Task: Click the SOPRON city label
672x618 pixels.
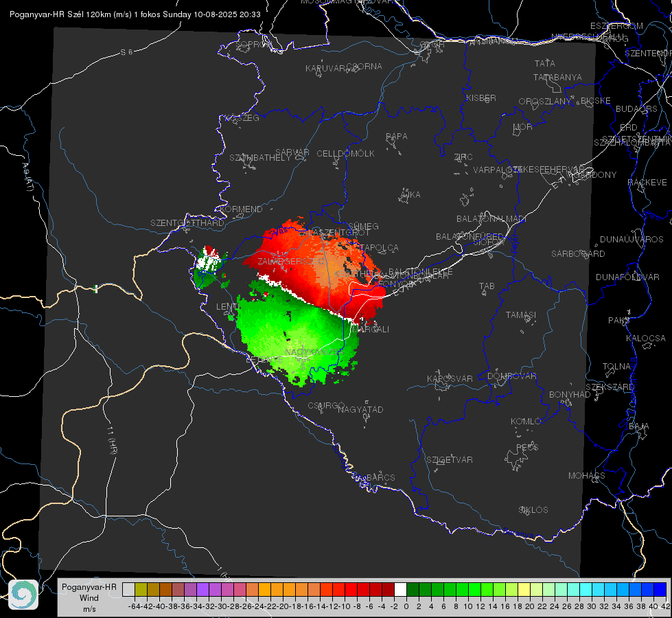Action: tap(253, 44)
